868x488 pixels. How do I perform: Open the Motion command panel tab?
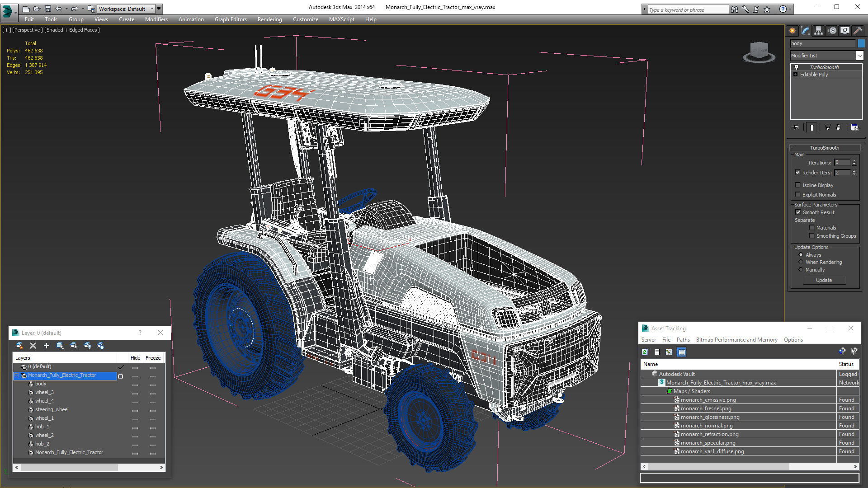pos(832,31)
